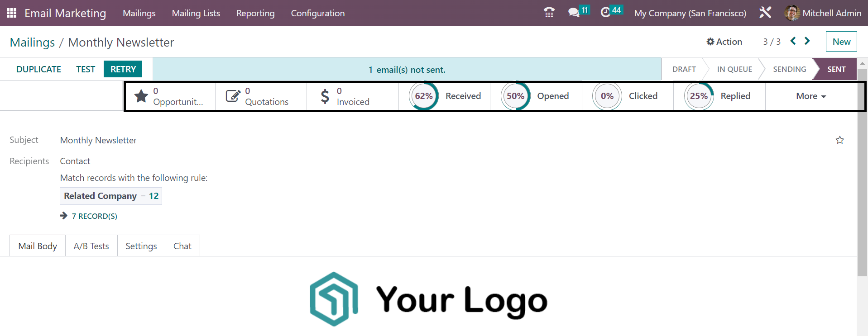
Task: Switch to the Chat tab
Action: pyautogui.click(x=182, y=246)
